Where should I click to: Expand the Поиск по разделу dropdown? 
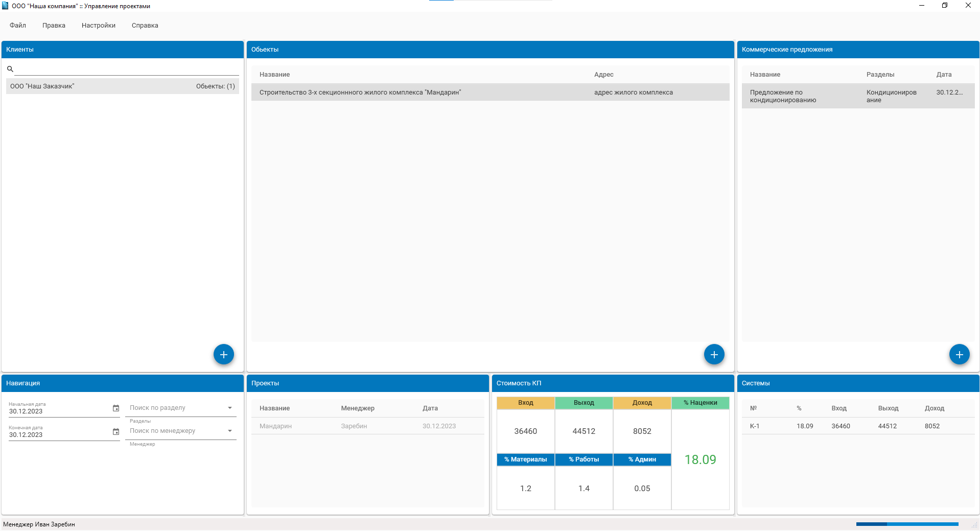(x=230, y=408)
